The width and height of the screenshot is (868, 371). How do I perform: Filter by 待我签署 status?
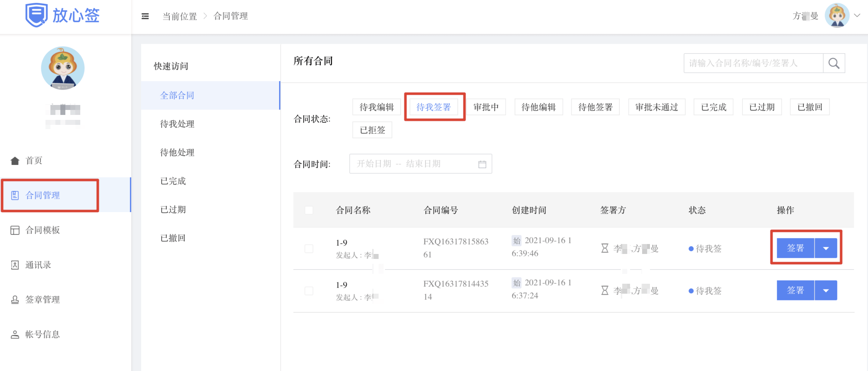pos(433,107)
